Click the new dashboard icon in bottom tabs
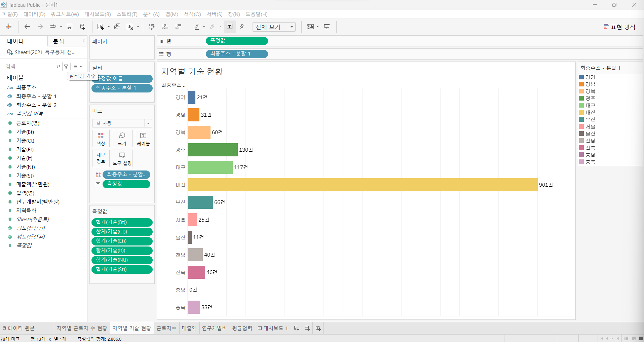Viewport: 644px width, 342px height. (307, 328)
